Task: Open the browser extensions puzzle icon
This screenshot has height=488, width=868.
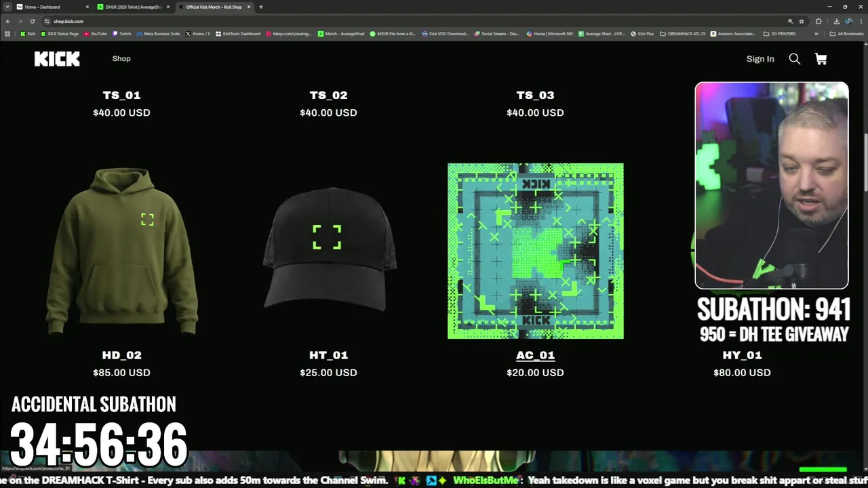Action: pyautogui.click(x=818, y=21)
